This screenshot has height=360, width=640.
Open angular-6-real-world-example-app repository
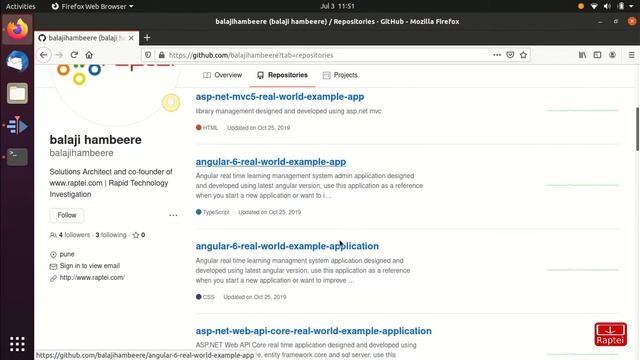271,162
